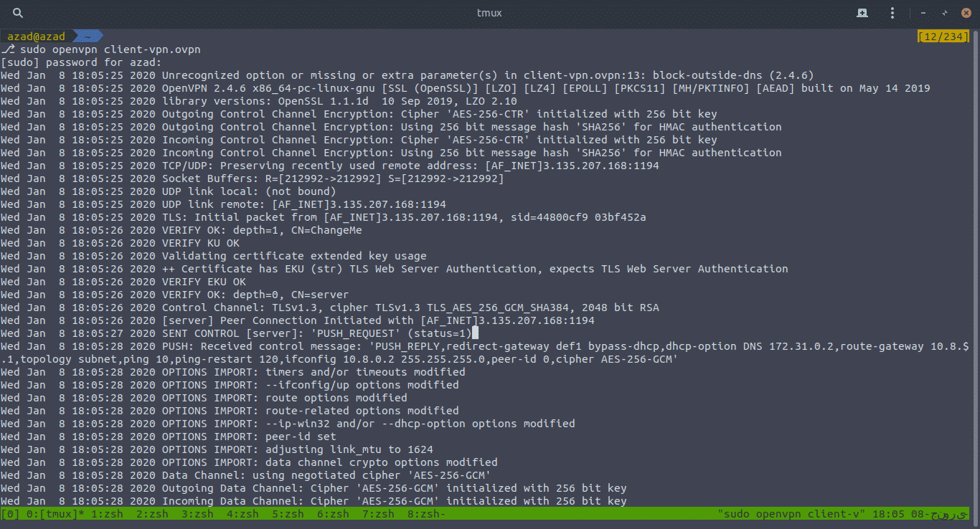
Task: Click 'VERIFY OK: depth=0, CN=server' text
Action: 255,295
